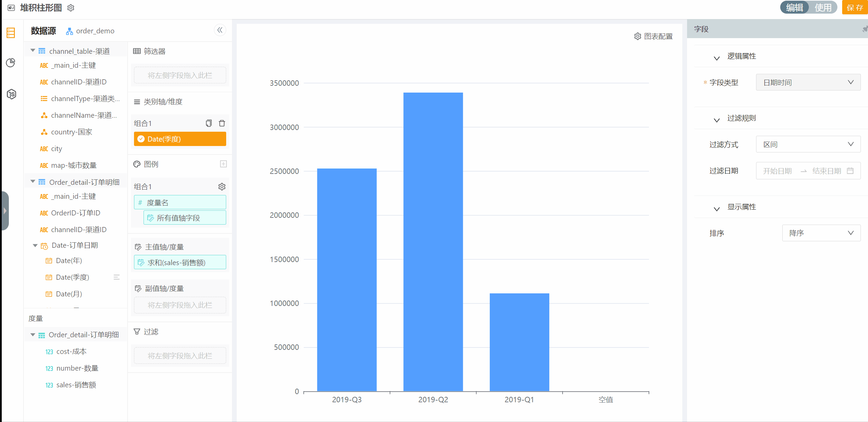Collapse Date-订单日期 tree node
The height and width of the screenshot is (422, 868).
pos(35,245)
